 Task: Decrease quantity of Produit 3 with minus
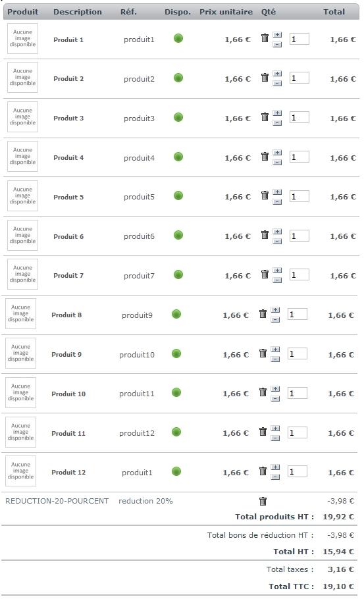coord(278,123)
